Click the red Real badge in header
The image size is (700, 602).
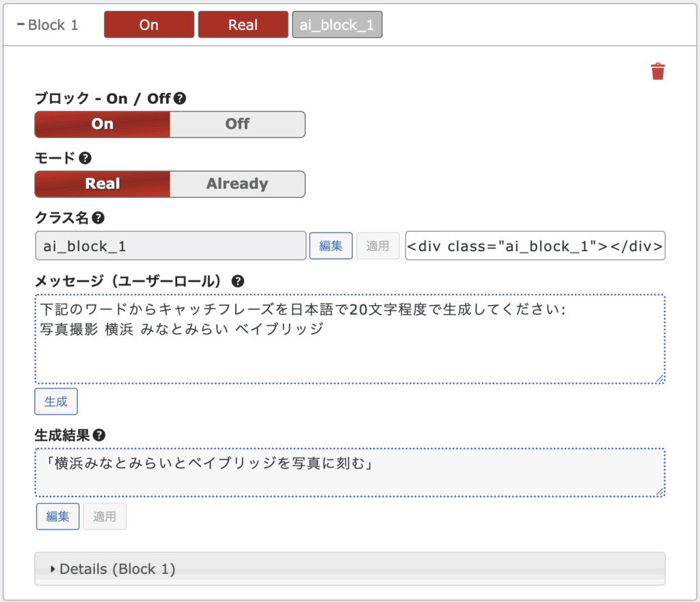point(243,25)
